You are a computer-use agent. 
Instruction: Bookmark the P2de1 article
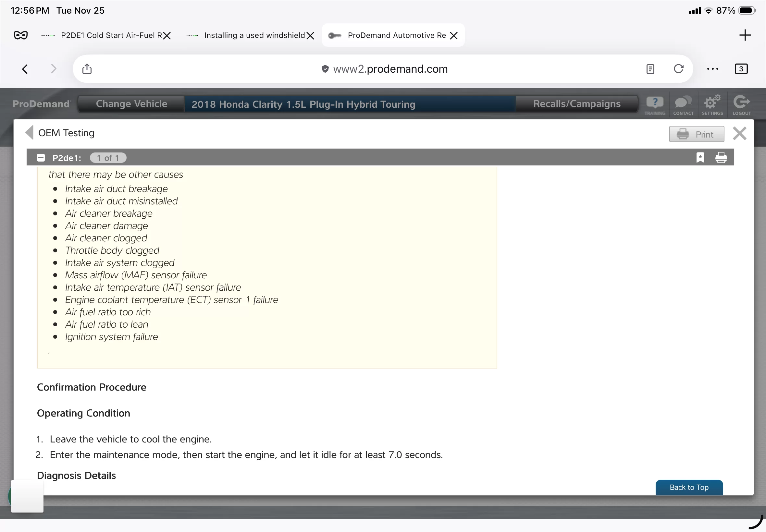700,157
